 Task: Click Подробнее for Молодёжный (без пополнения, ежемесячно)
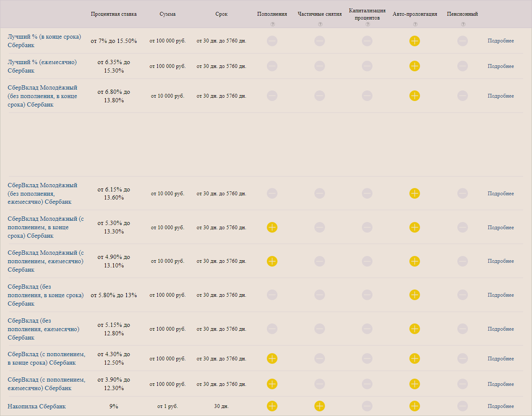pos(501,194)
